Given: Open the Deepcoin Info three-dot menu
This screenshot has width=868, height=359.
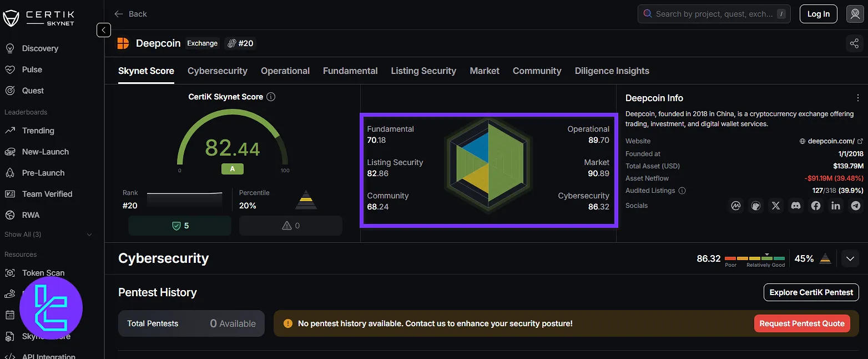Looking at the screenshot, I should point(858,98).
